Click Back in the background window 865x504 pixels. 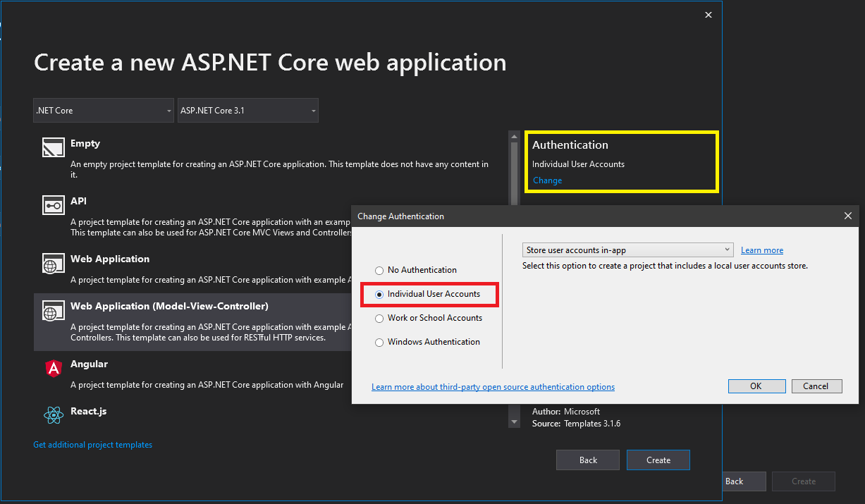(744, 481)
